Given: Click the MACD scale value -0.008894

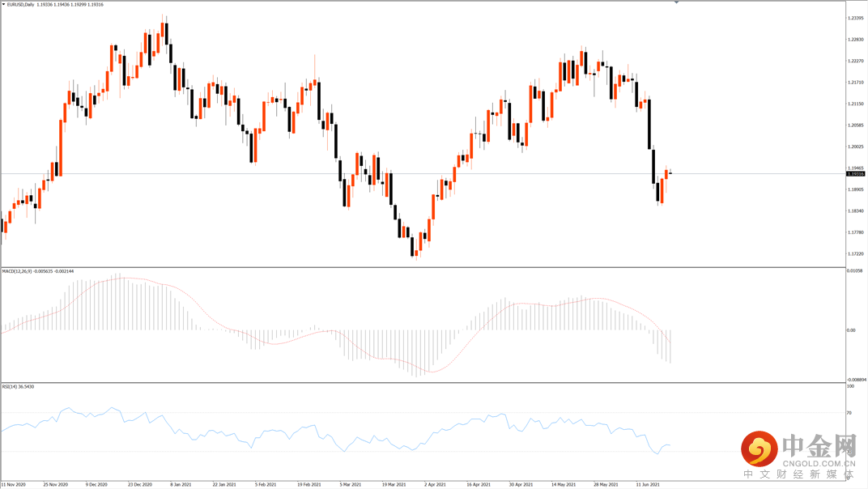Looking at the screenshot, I should tap(857, 380).
